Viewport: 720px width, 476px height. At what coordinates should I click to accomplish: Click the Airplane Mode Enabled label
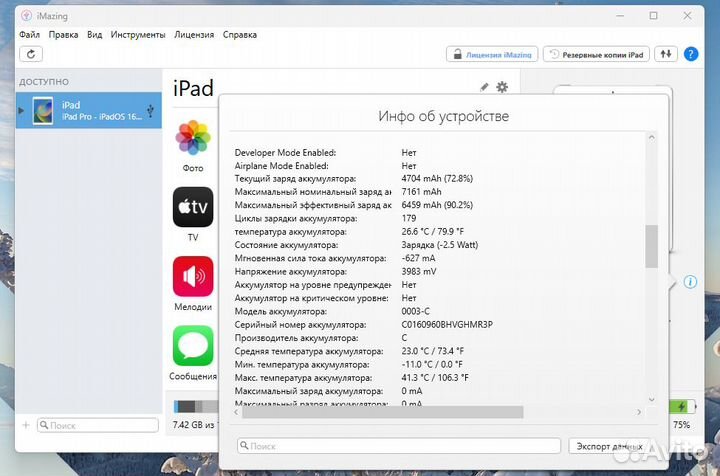281,166
